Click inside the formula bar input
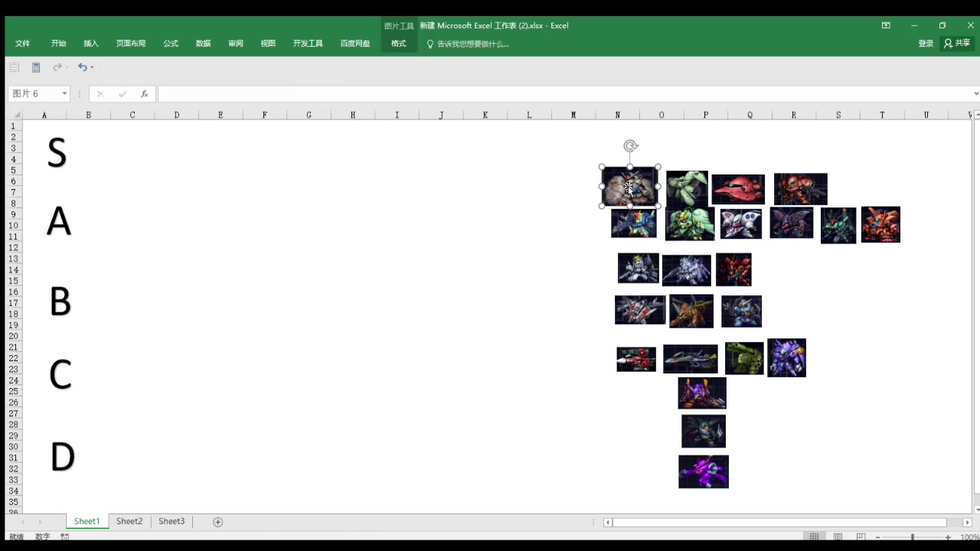This screenshot has width=980, height=551. (x=564, y=93)
